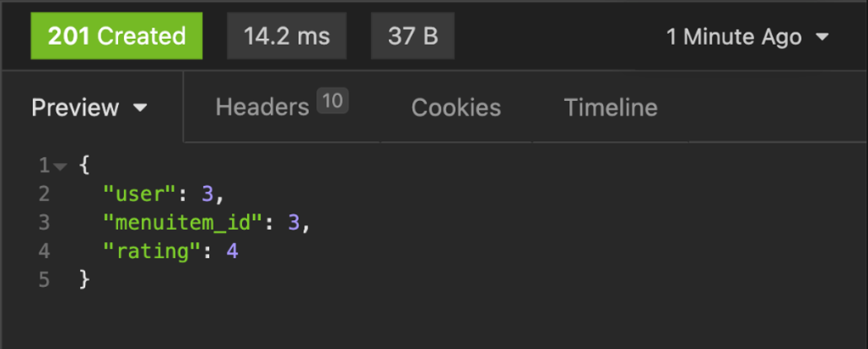Click the caret beside Preview
The height and width of the screenshot is (349, 868).
141,109
